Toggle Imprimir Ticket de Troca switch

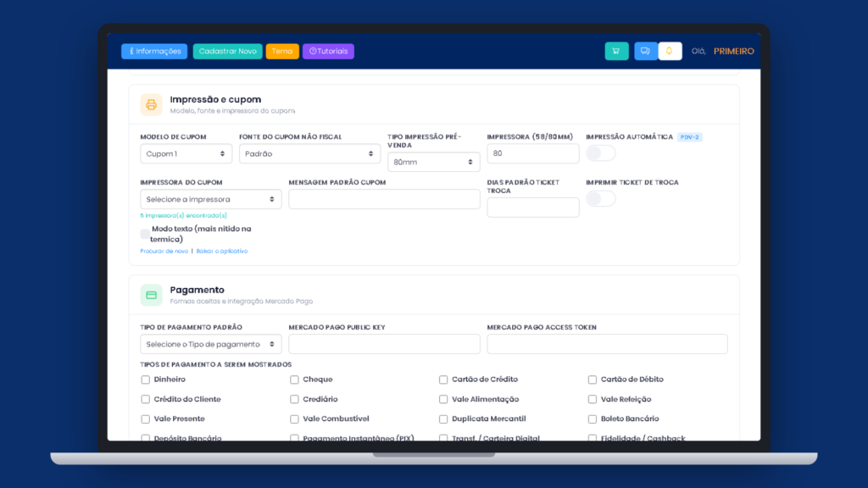click(601, 198)
